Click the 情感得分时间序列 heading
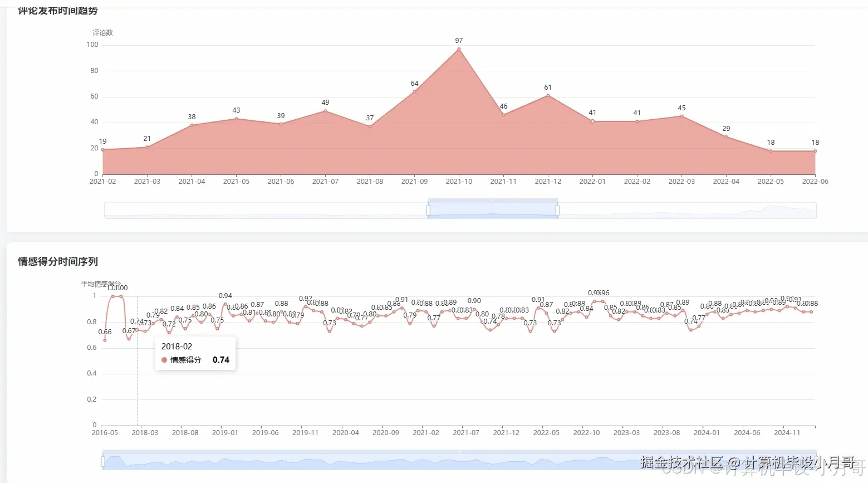This screenshot has height=483, width=868. [x=58, y=261]
